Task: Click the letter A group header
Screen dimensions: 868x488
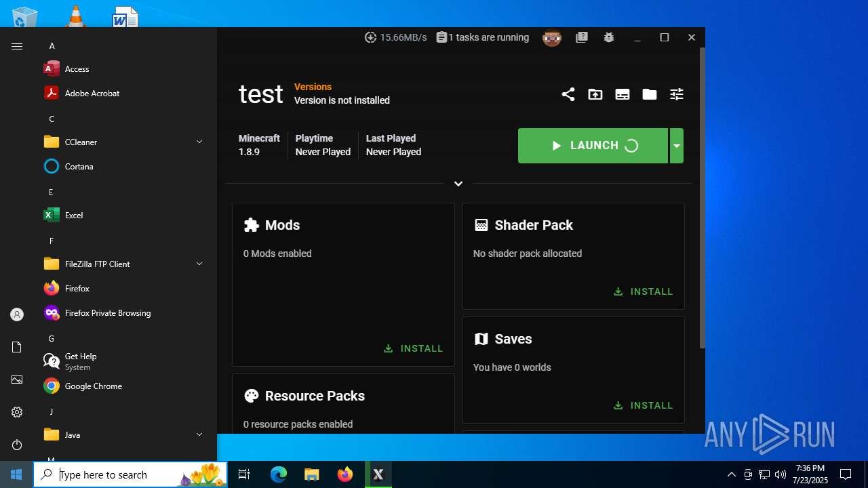Action: click(x=52, y=46)
